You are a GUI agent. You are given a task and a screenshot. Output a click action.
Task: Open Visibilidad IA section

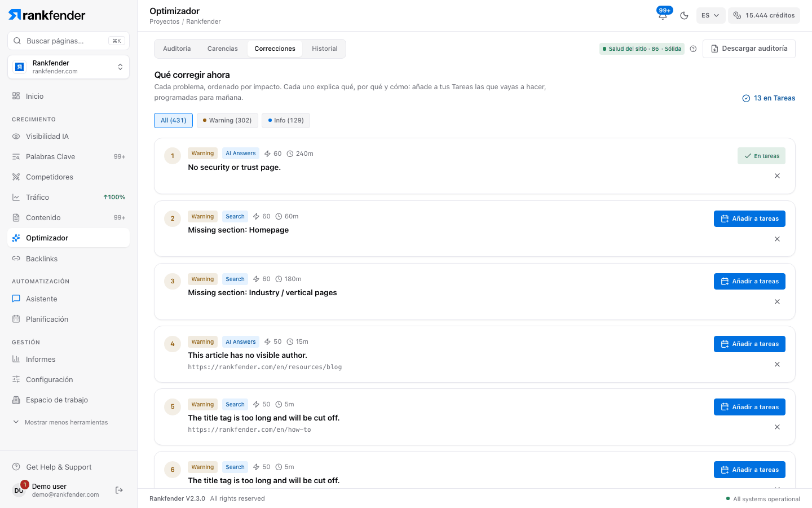tap(68, 136)
